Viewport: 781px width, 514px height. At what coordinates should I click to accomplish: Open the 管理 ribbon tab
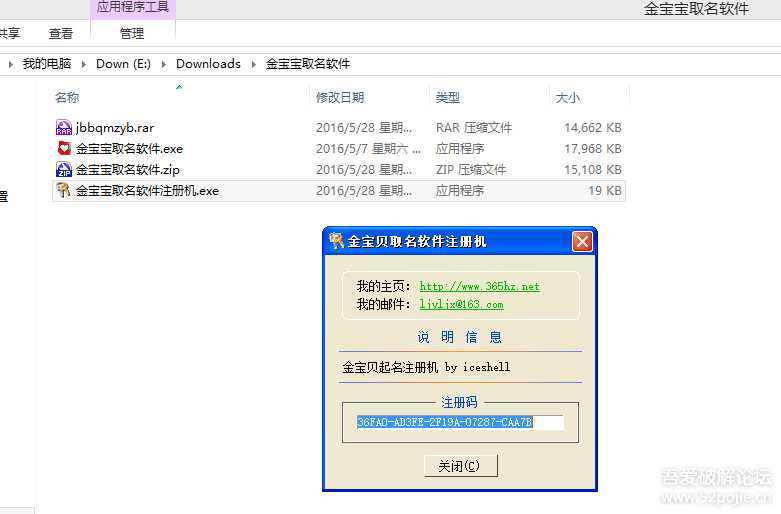132,33
